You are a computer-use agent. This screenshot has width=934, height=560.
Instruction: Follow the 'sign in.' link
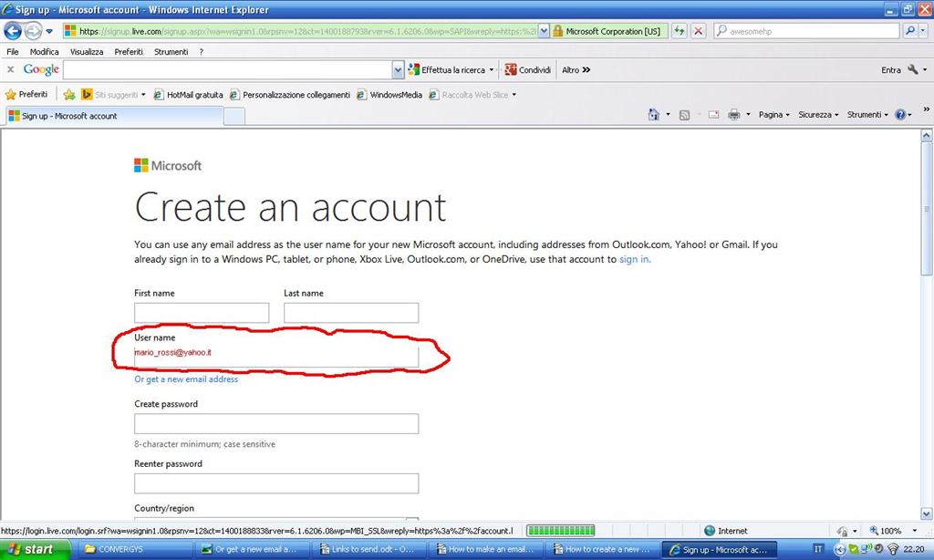[635, 259]
